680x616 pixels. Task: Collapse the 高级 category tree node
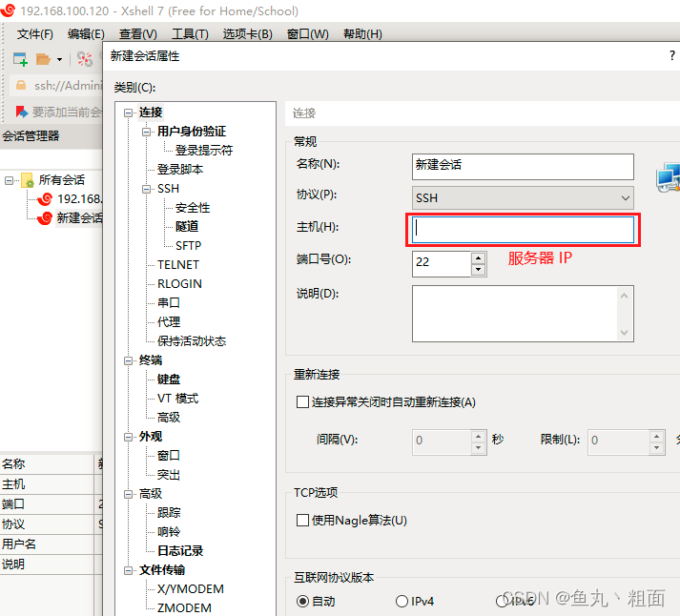128,494
